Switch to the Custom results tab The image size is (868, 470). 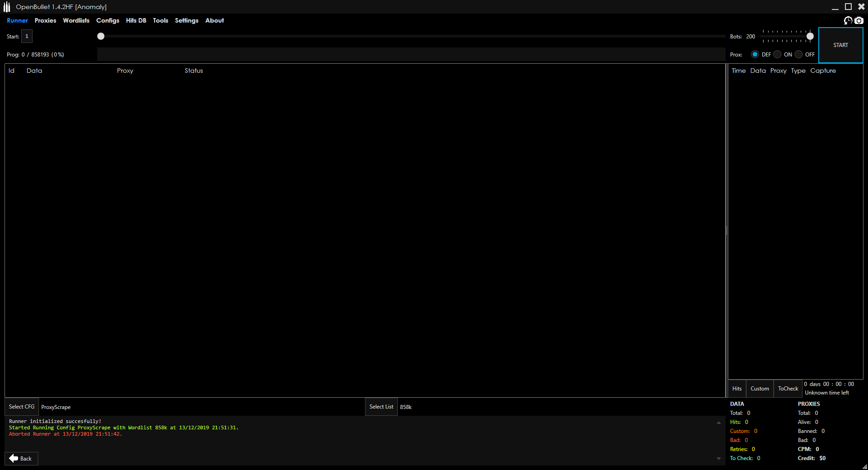[759, 389]
